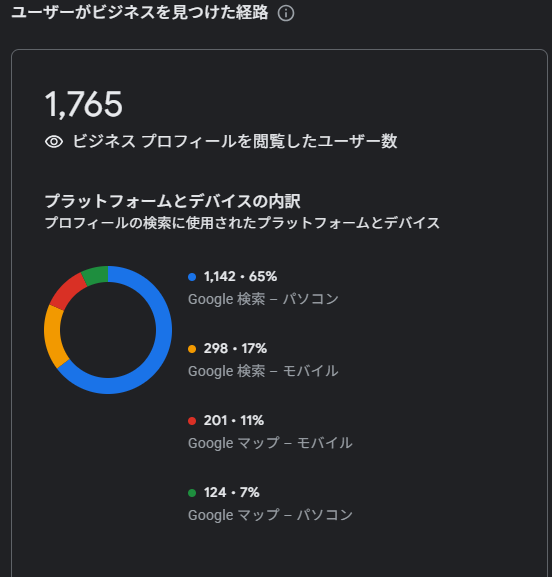Image resolution: width=552 pixels, height=577 pixels.
Task: Select the red donut chart segment
Action: pos(66,293)
